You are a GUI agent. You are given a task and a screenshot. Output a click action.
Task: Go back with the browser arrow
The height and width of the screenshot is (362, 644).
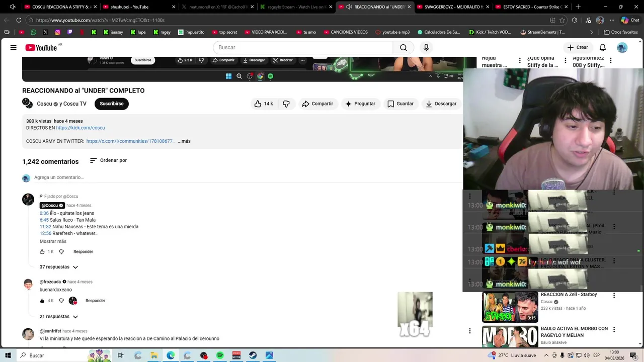coord(6,20)
